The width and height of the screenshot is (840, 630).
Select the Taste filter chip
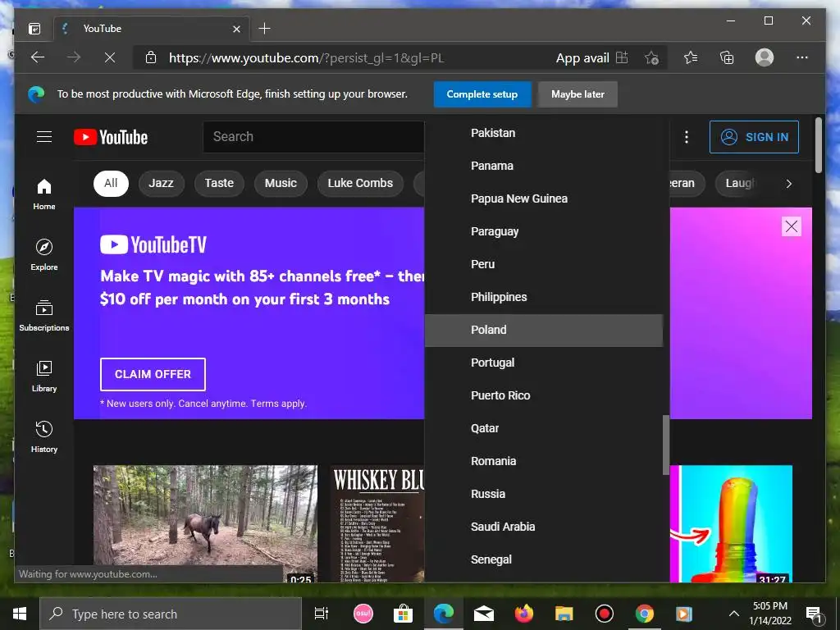coord(219,183)
